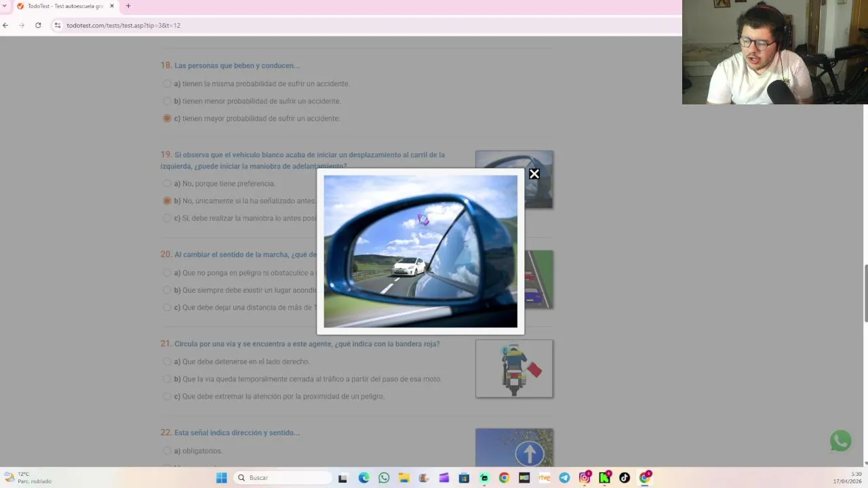Open Task View in the taskbar
This screenshot has width=868, height=488.
342,478
